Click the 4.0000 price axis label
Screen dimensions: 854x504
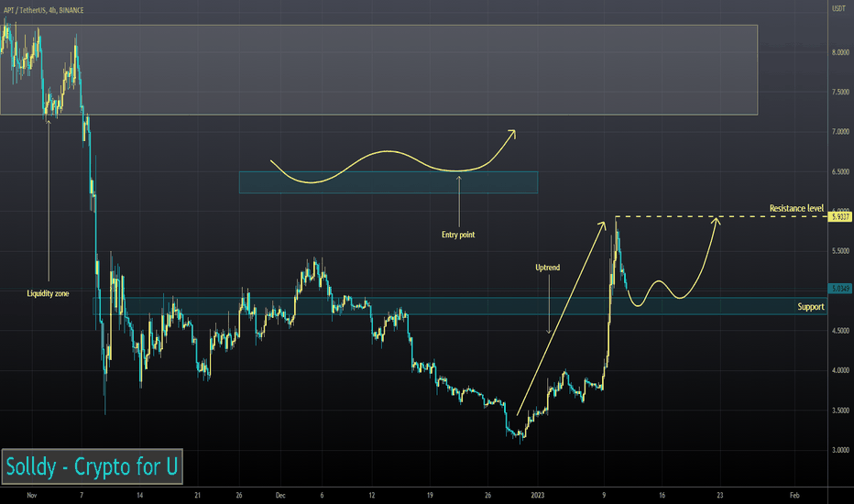pos(840,370)
